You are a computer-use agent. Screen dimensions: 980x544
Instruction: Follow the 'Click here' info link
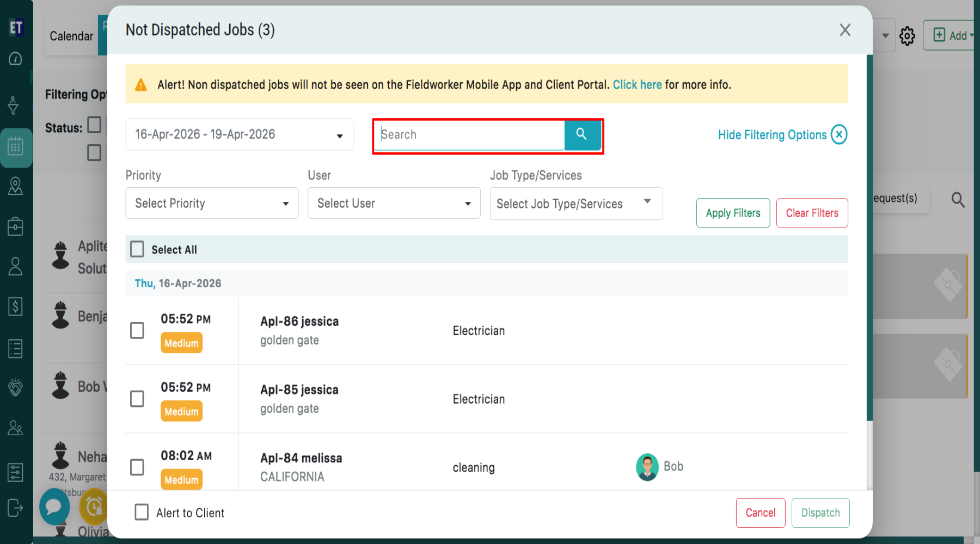click(x=637, y=85)
